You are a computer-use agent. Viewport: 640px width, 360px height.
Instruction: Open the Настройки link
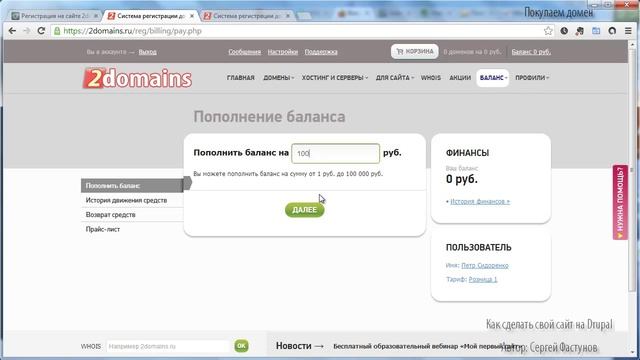pyautogui.click(x=282, y=52)
